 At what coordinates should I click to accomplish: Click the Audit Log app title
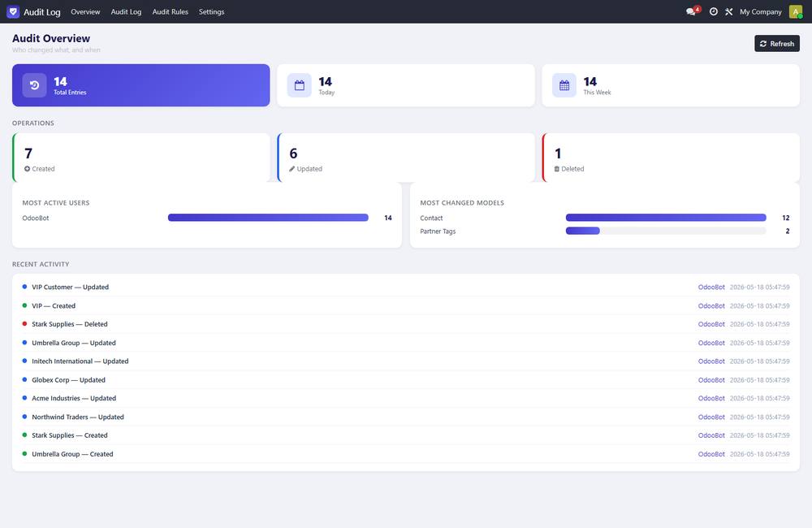coord(42,12)
